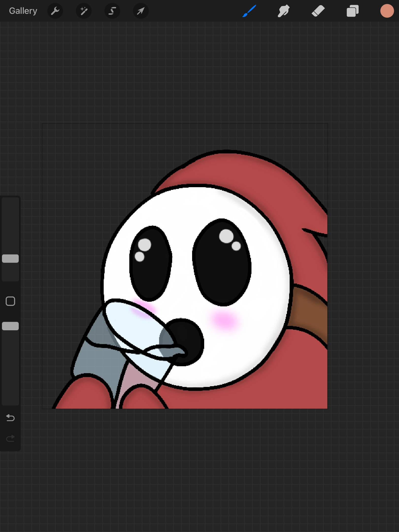
Task: Activate the Transform arrow tool
Action: coord(141,11)
